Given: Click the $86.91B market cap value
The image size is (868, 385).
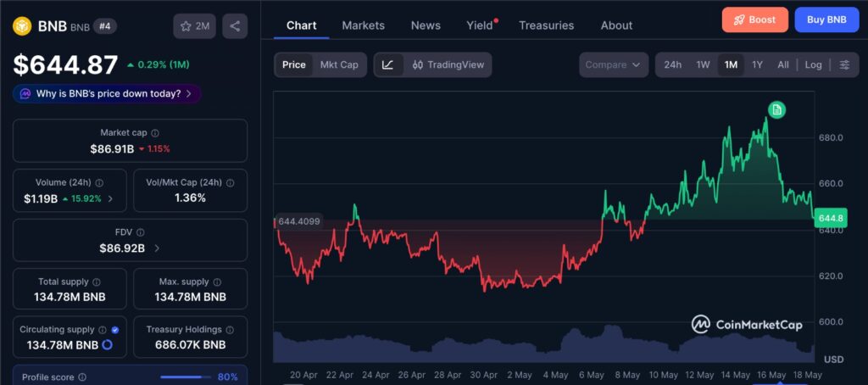Looking at the screenshot, I should pos(112,149).
